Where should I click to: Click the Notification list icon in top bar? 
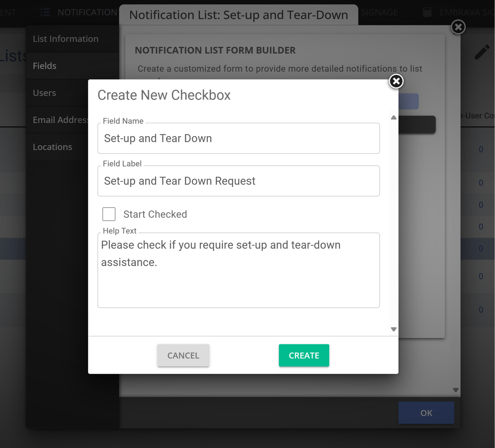click(45, 12)
